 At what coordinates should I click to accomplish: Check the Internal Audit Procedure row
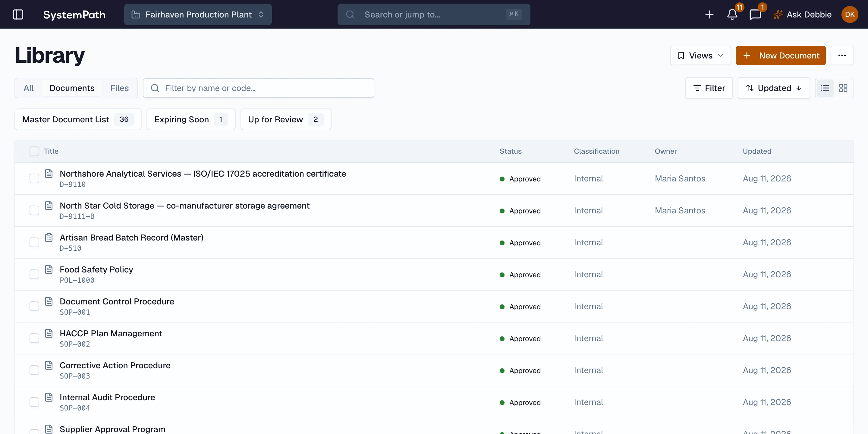[34, 402]
